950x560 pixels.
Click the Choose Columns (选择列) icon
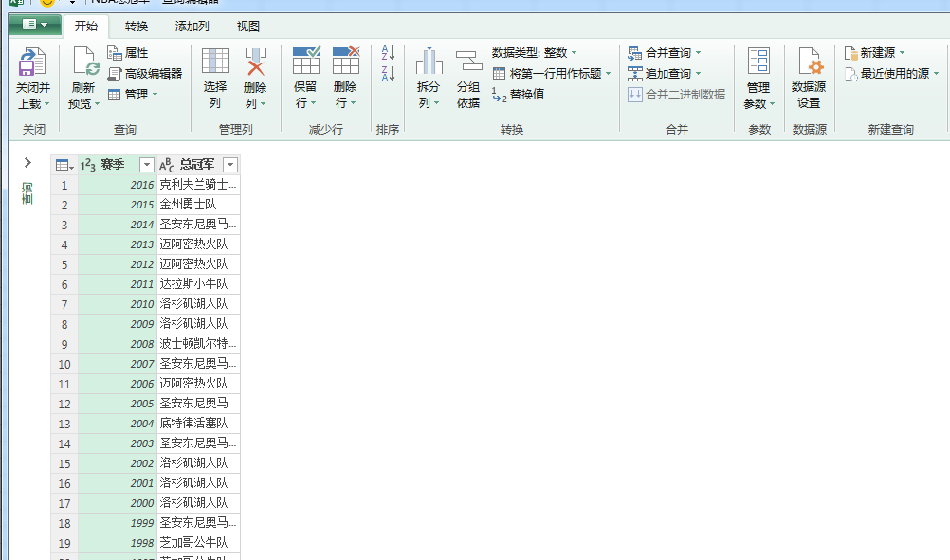[215, 62]
